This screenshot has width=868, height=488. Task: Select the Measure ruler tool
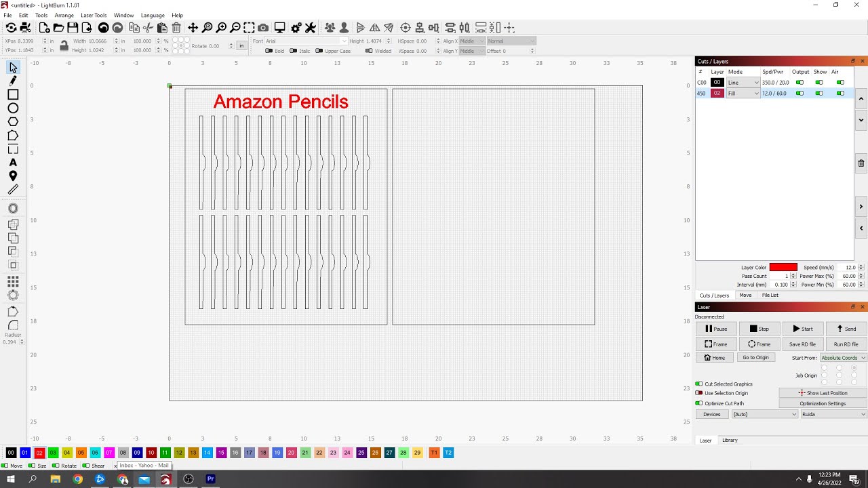pos(13,189)
